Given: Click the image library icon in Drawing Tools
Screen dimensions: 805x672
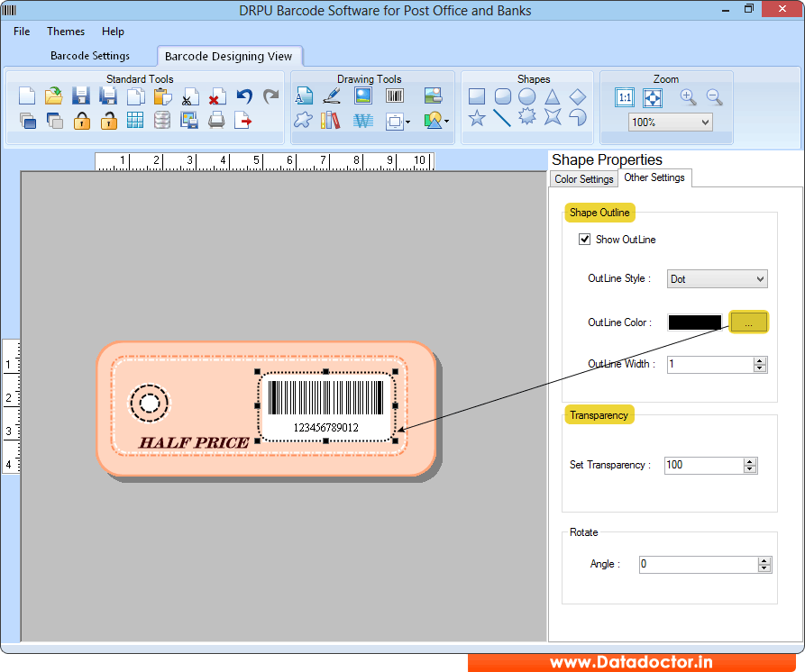Looking at the screenshot, I should tap(434, 95).
